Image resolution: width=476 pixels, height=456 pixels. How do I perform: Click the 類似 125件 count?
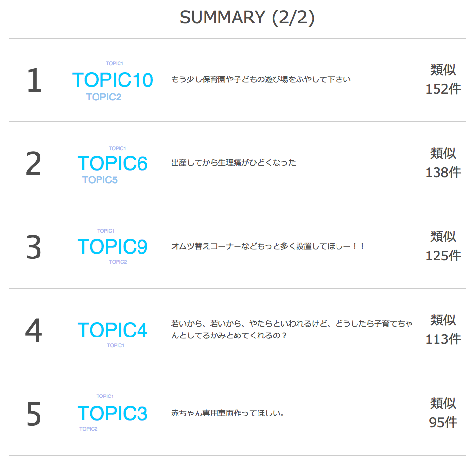443,247
